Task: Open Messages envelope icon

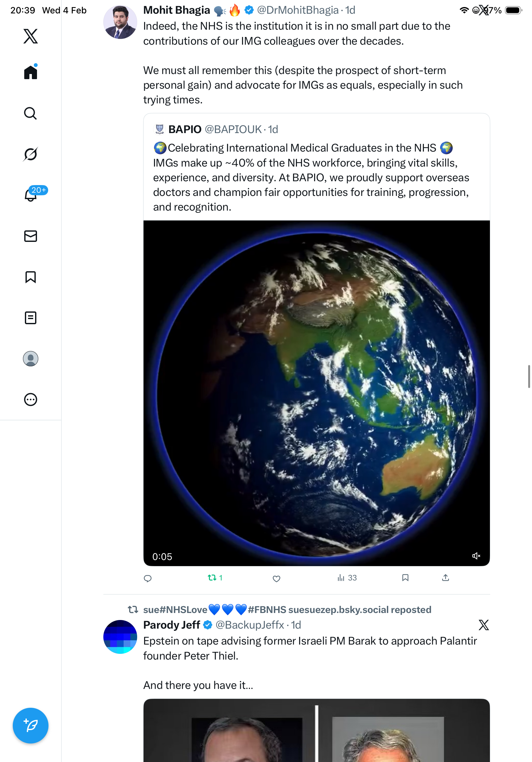Action: (31, 236)
